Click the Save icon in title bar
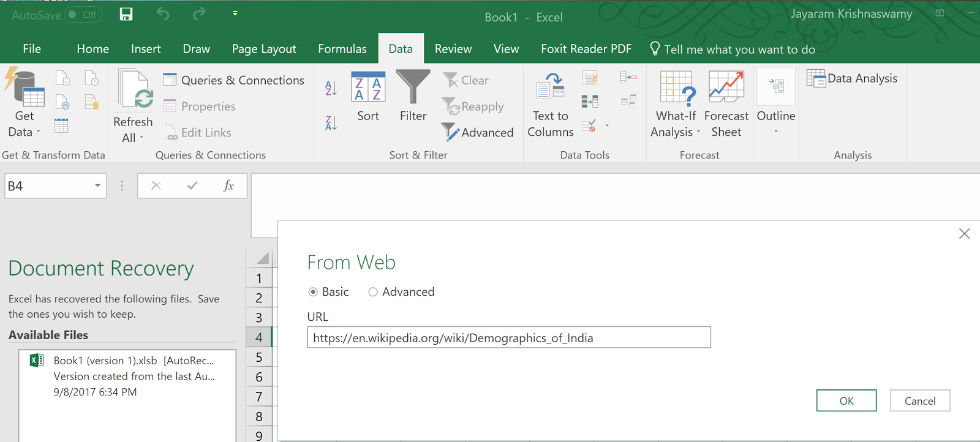980x442 pixels. pyautogui.click(x=126, y=14)
